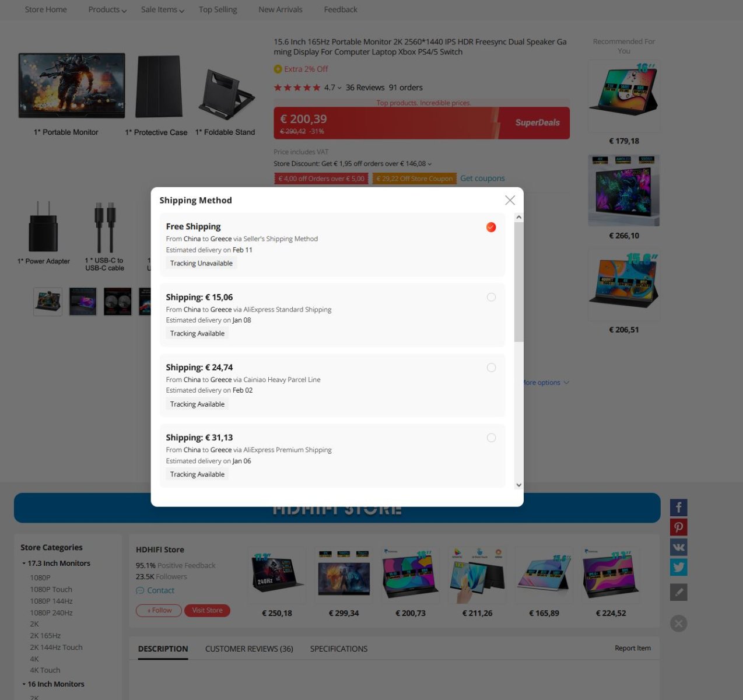Open the Feedback page
Image resolution: width=743 pixels, height=700 pixels.
[x=341, y=9]
